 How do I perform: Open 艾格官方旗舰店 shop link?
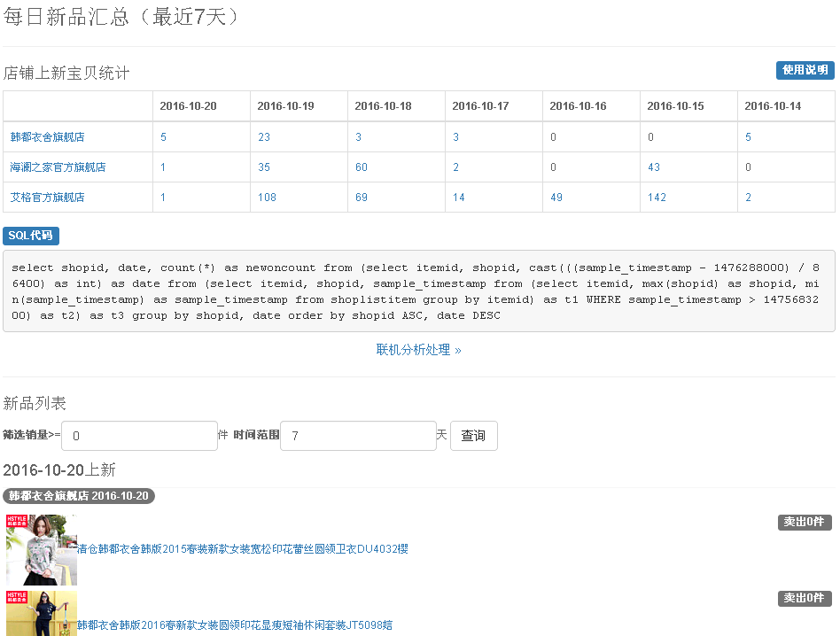[x=47, y=197]
